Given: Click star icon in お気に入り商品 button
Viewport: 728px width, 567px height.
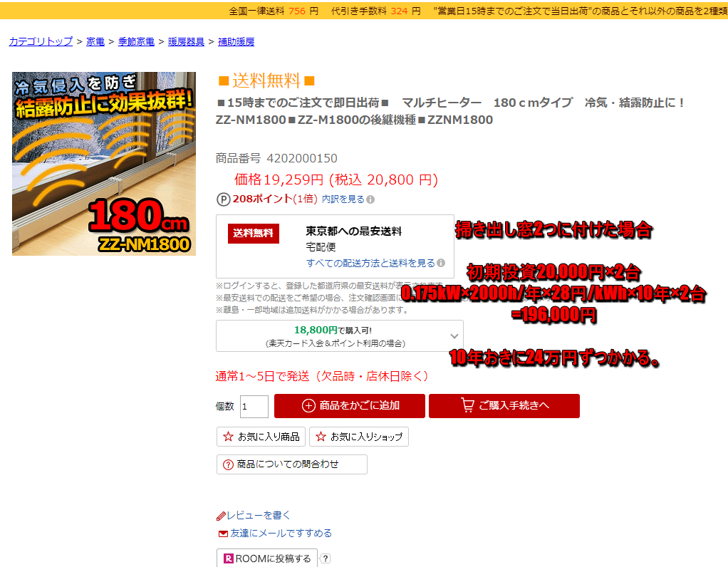Looking at the screenshot, I should (228, 437).
